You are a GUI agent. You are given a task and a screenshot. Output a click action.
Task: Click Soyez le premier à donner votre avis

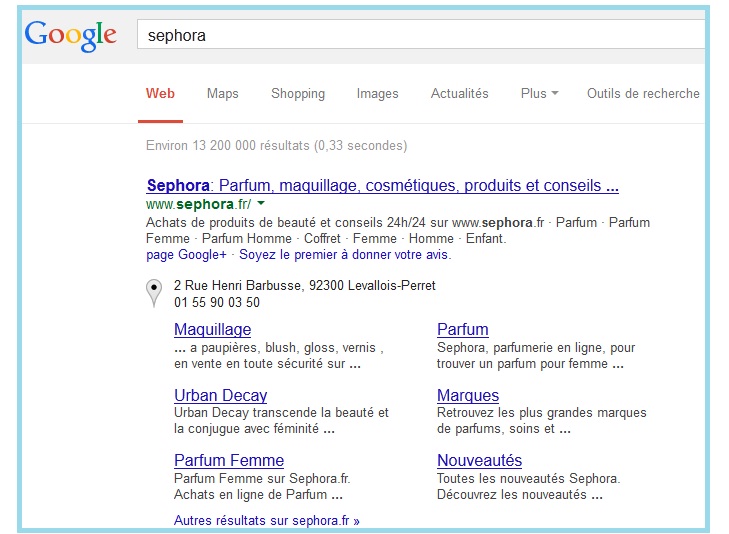coord(344,255)
